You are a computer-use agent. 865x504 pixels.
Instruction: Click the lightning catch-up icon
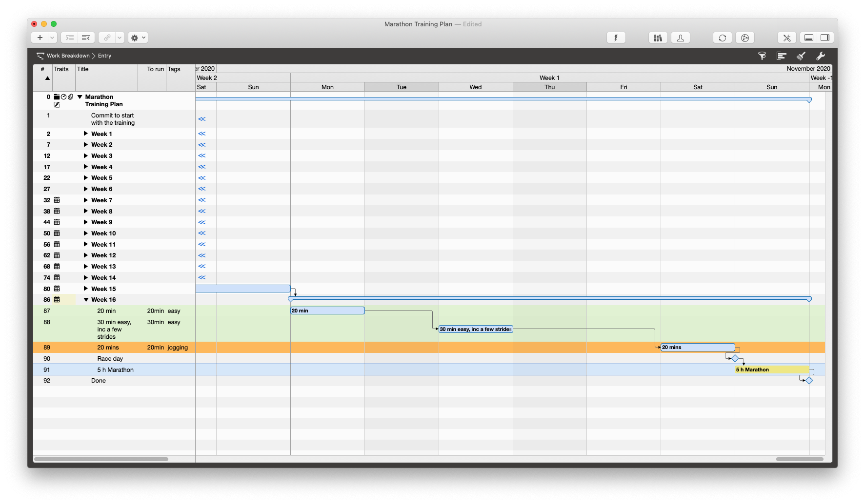pyautogui.click(x=616, y=38)
